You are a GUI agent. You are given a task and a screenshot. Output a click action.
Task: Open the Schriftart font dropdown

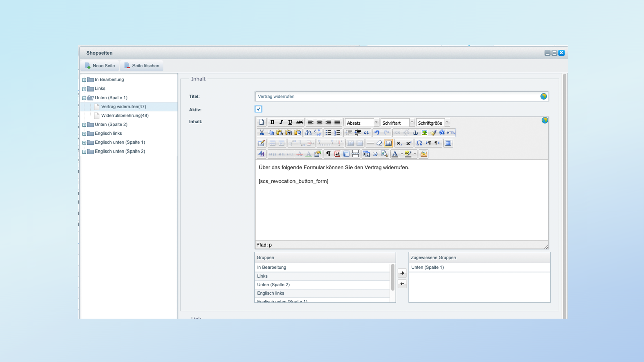coord(398,123)
